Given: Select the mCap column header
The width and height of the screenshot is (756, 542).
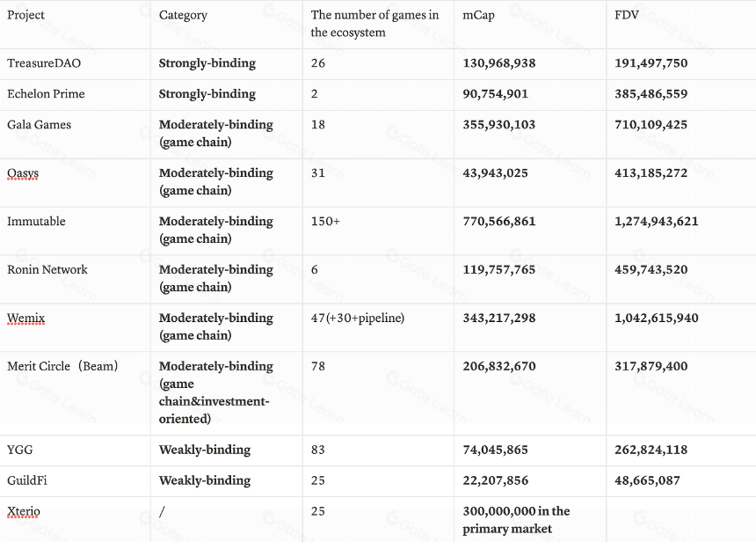Looking at the screenshot, I should click(x=479, y=16).
